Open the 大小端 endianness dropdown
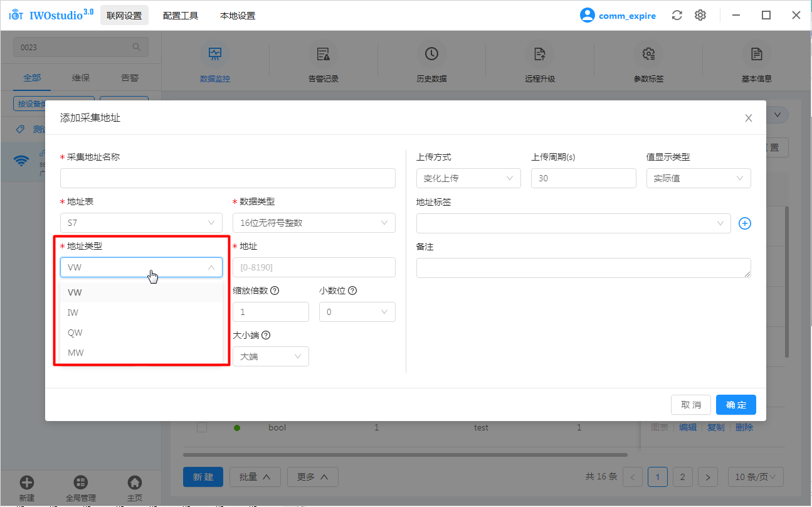The width and height of the screenshot is (812, 507). point(270,356)
